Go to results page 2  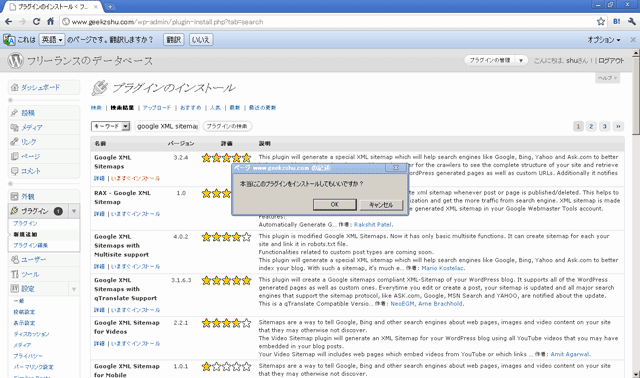[591, 127]
